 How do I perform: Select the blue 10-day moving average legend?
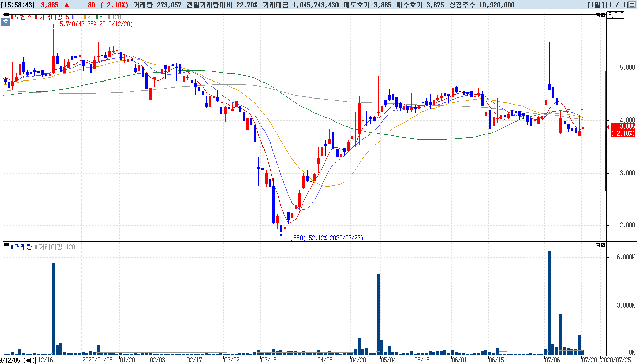[76, 17]
